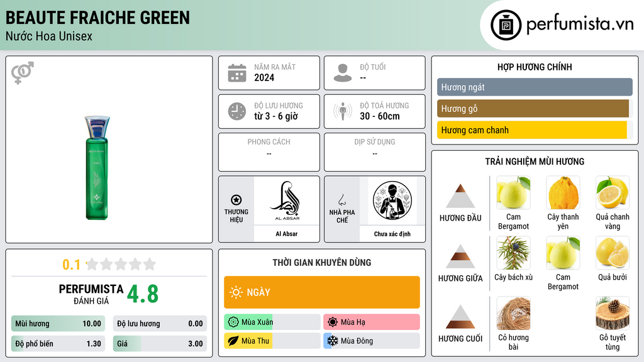Click the orange Ngày time bar
Image resolution: width=644 pixels, height=362 pixels.
pyautogui.click(x=322, y=292)
